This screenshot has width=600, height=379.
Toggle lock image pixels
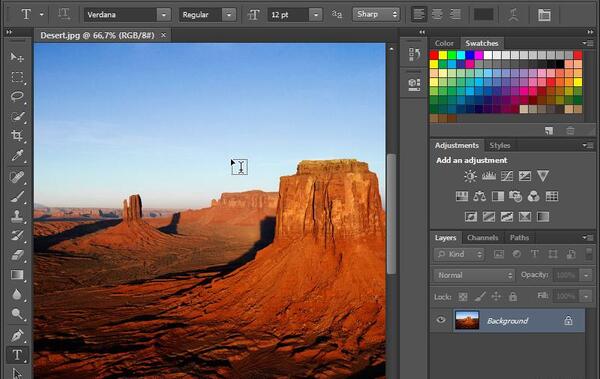pos(480,297)
